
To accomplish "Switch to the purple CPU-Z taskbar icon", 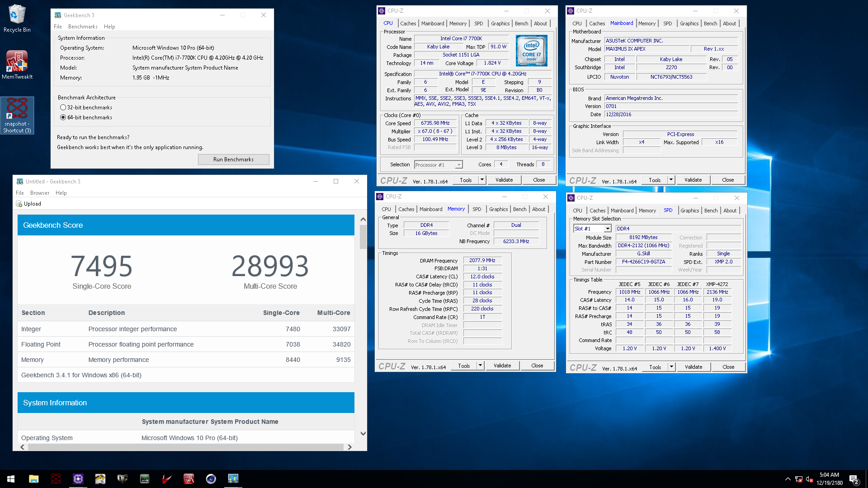I will 78,479.
